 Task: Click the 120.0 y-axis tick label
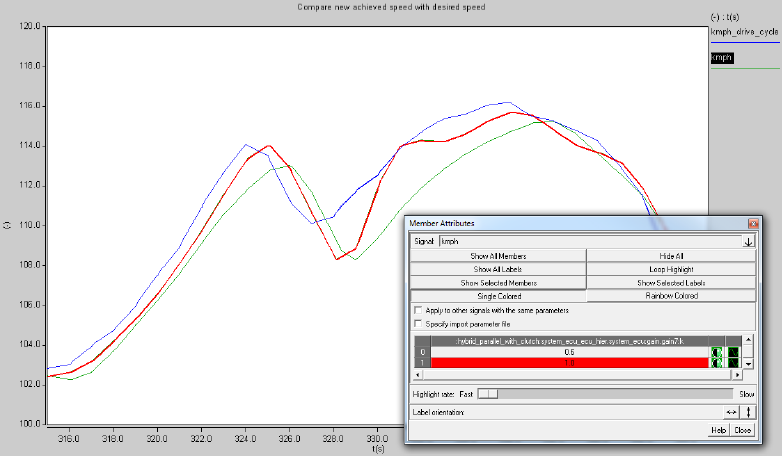point(29,26)
